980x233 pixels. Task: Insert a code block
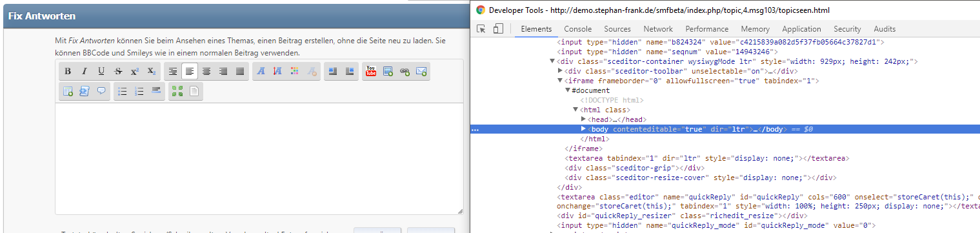click(85, 92)
